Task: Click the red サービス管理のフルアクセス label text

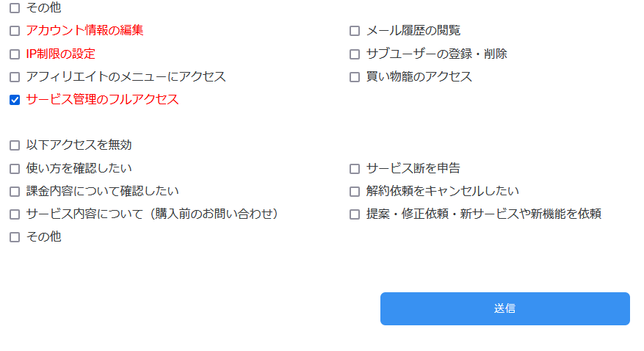Action: click(x=102, y=100)
